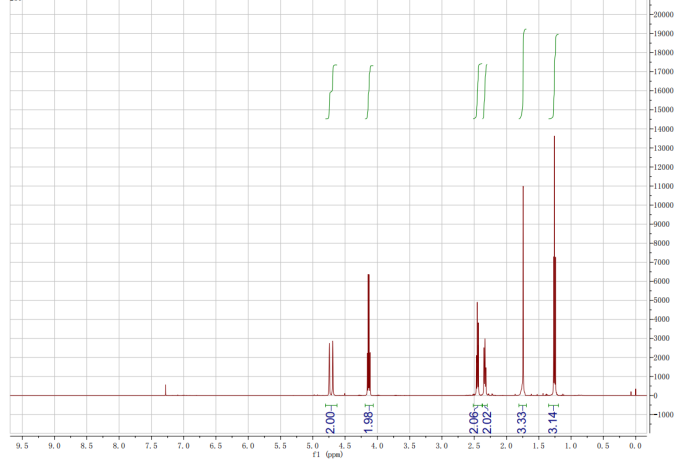Select the 9.5 tick label on ppm axis

click(20, 444)
